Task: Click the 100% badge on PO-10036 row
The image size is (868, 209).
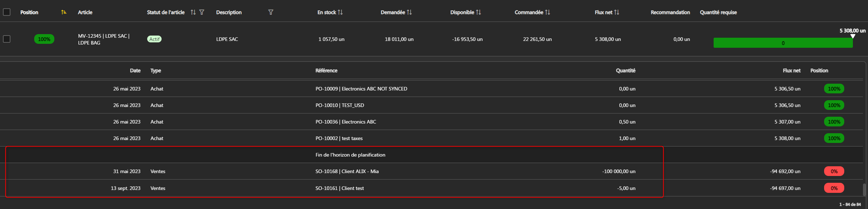Action: point(834,122)
